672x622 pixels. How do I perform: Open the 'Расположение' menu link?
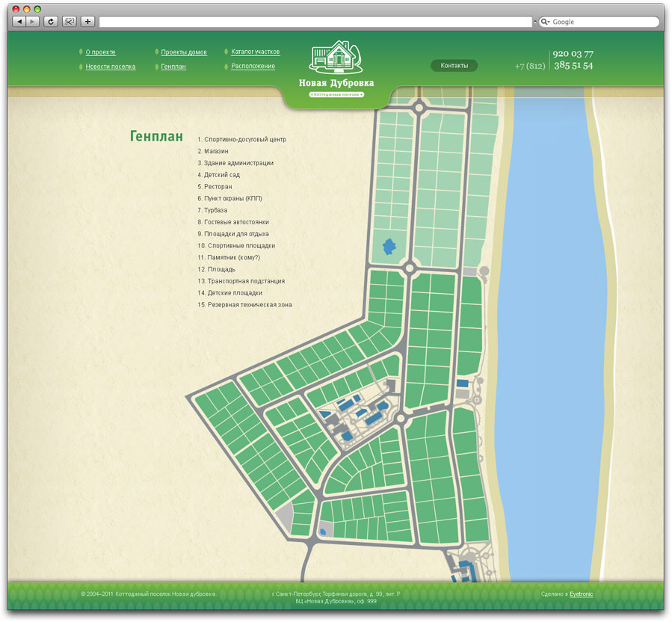click(x=253, y=66)
